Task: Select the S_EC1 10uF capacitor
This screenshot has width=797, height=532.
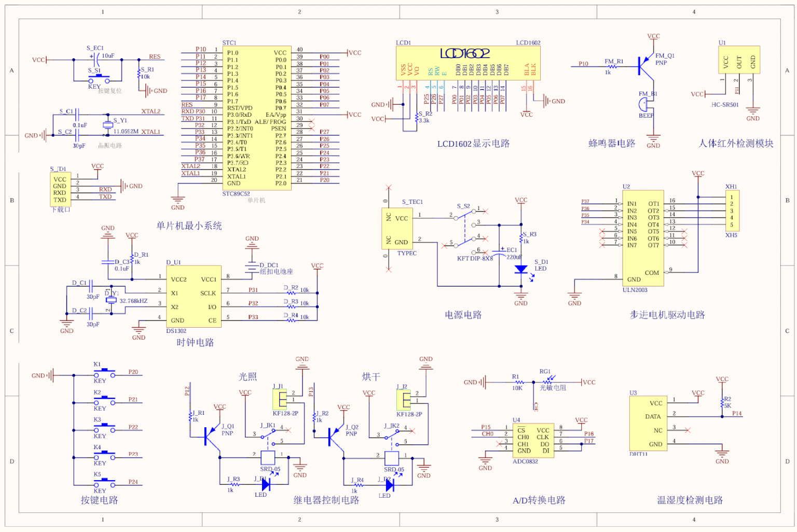Action: pos(95,60)
